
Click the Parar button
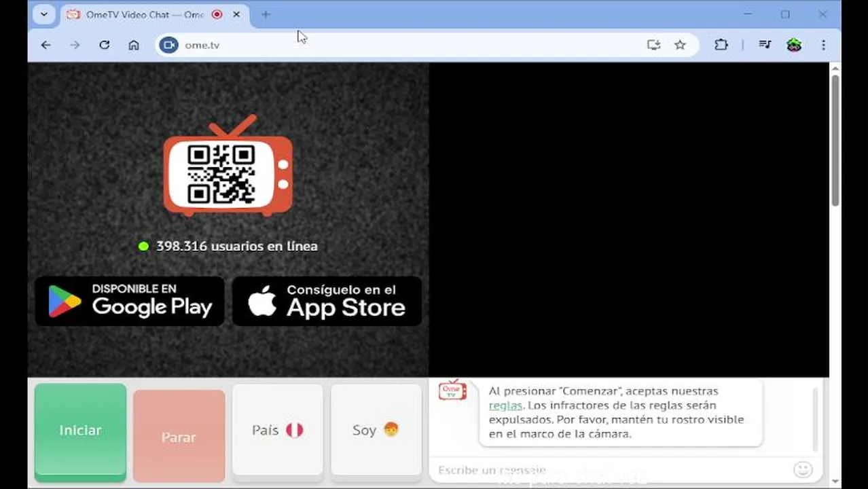tap(179, 435)
